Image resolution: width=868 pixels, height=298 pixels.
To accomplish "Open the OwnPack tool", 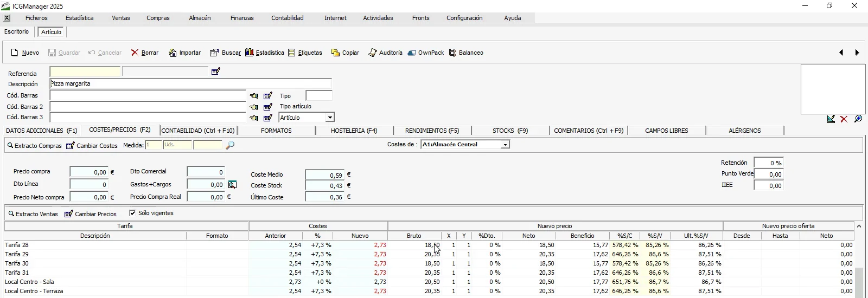I will [426, 53].
